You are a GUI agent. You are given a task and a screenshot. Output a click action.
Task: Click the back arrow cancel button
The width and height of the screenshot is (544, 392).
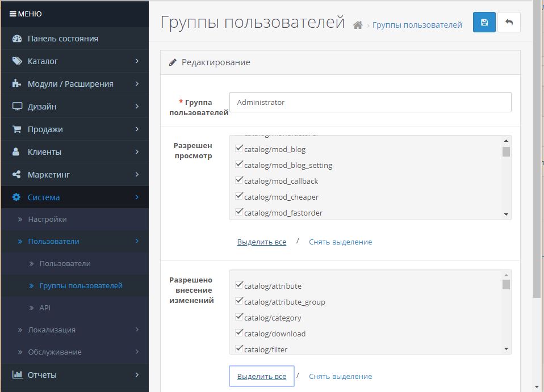pyautogui.click(x=509, y=22)
